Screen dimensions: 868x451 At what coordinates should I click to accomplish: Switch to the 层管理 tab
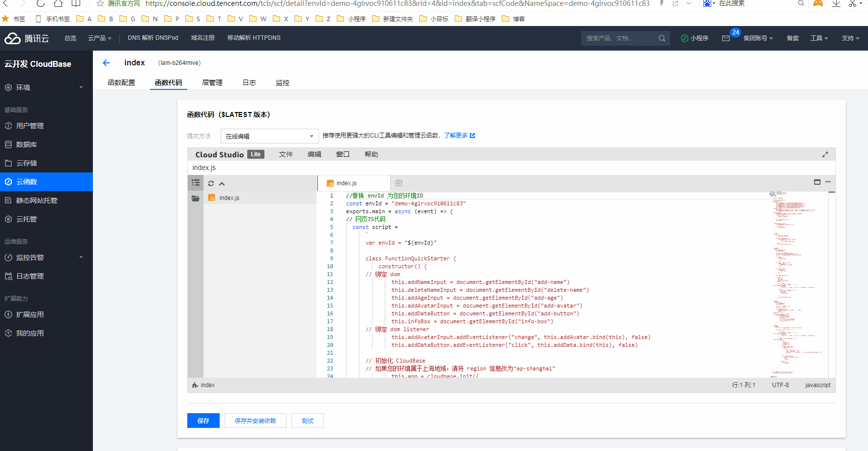click(x=212, y=83)
